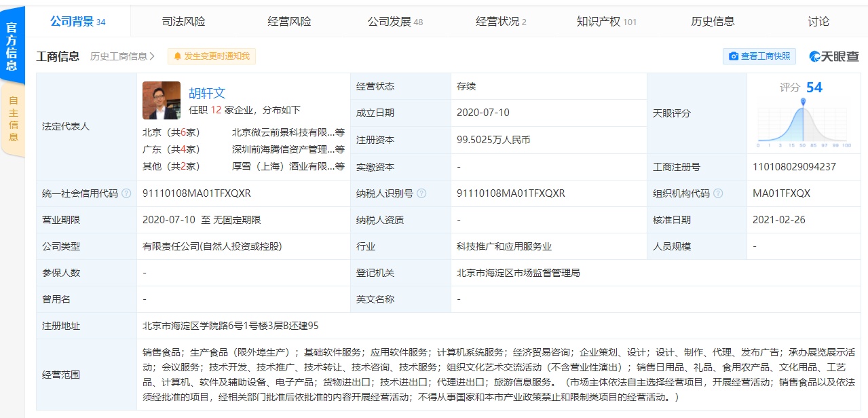The width and height of the screenshot is (868, 418).
Task: Open the 经营风险 tab
Action: click(x=289, y=22)
